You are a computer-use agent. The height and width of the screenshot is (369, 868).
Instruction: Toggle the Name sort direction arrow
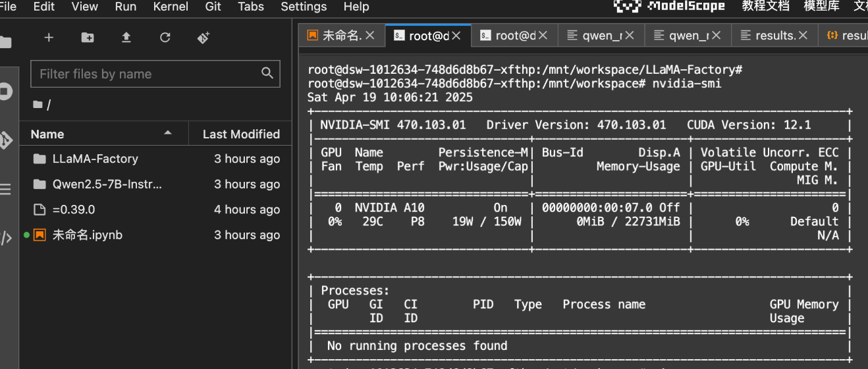click(x=168, y=132)
